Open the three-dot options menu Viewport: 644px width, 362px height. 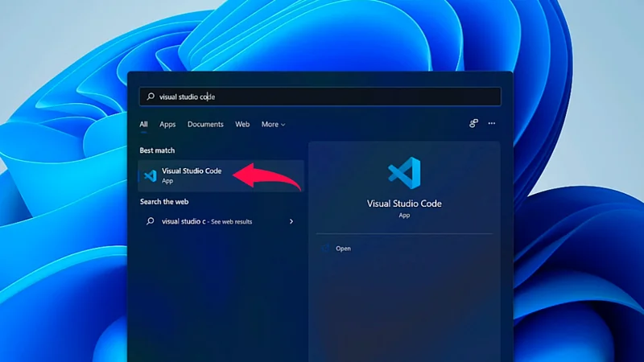coord(492,124)
